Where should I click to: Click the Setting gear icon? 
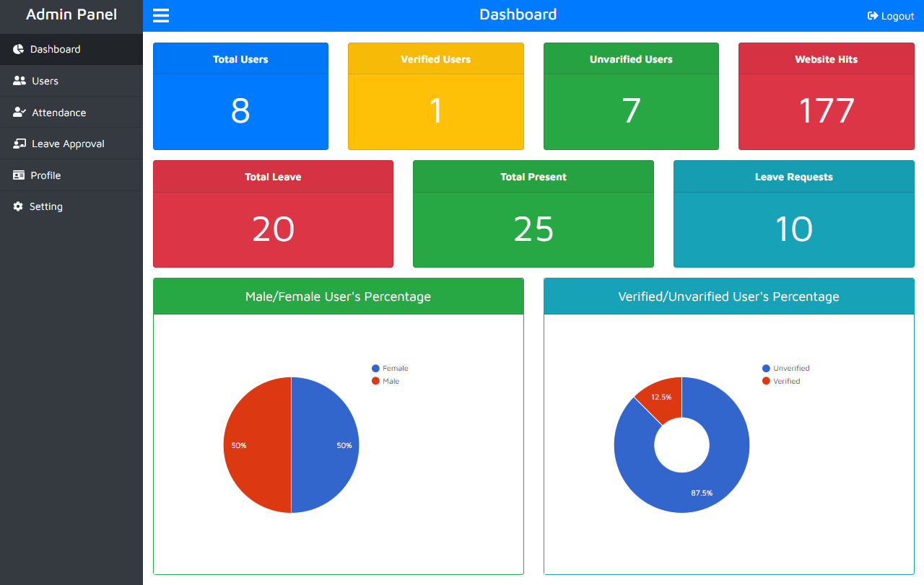tap(18, 206)
